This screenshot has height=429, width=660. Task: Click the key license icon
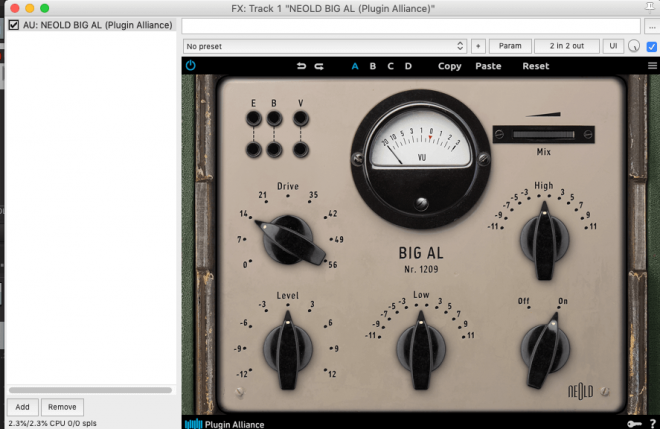(x=634, y=424)
